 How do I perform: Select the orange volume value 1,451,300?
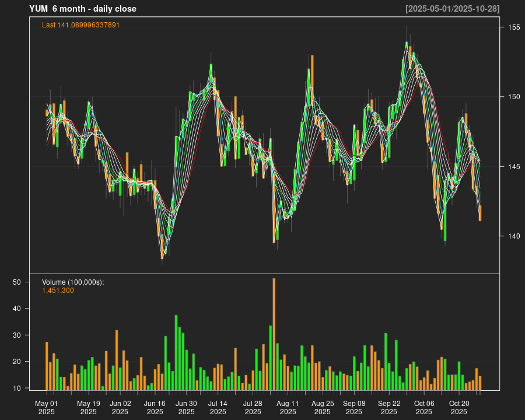[x=58, y=290]
